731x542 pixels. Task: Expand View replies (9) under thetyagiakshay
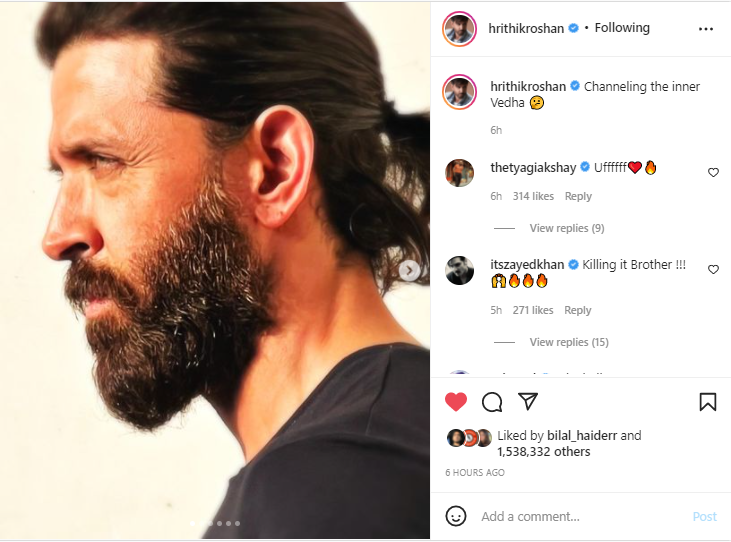pyautogui.click(x=566, y=228)
